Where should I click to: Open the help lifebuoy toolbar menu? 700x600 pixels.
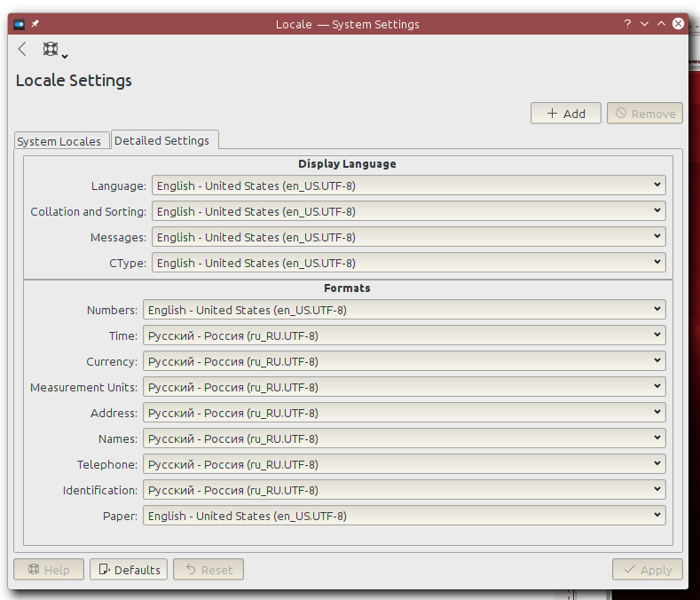(x=54, y=51)
